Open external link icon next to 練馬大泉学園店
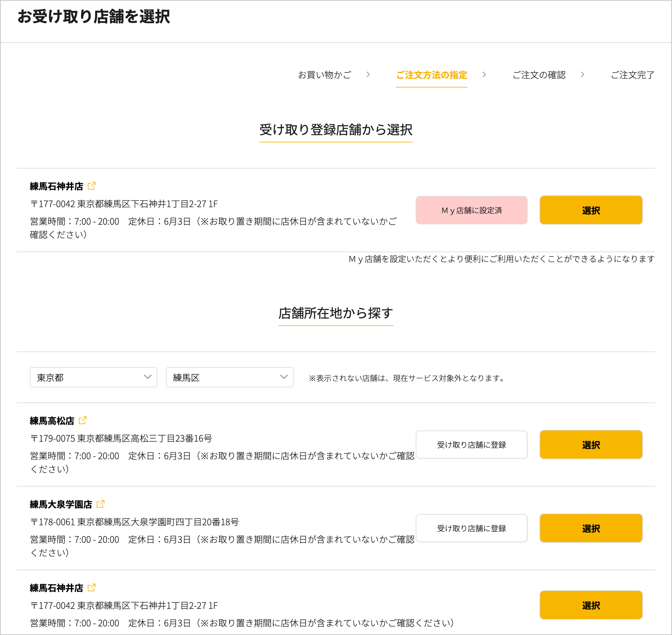 [x=100, y=504]
